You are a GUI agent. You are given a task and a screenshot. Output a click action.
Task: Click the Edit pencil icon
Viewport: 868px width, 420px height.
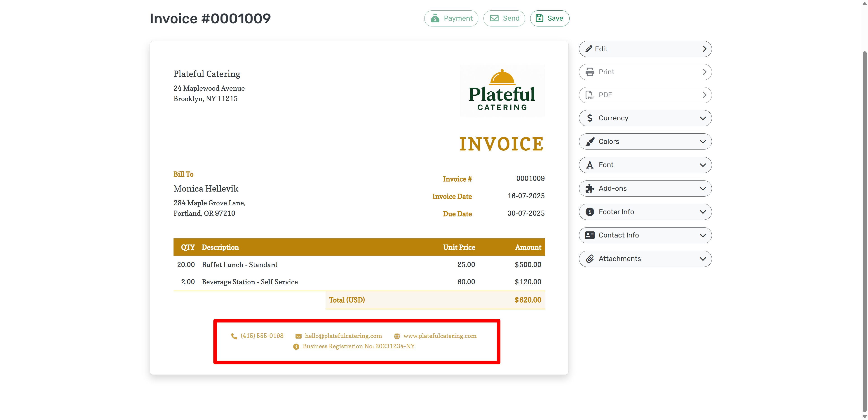589,49
